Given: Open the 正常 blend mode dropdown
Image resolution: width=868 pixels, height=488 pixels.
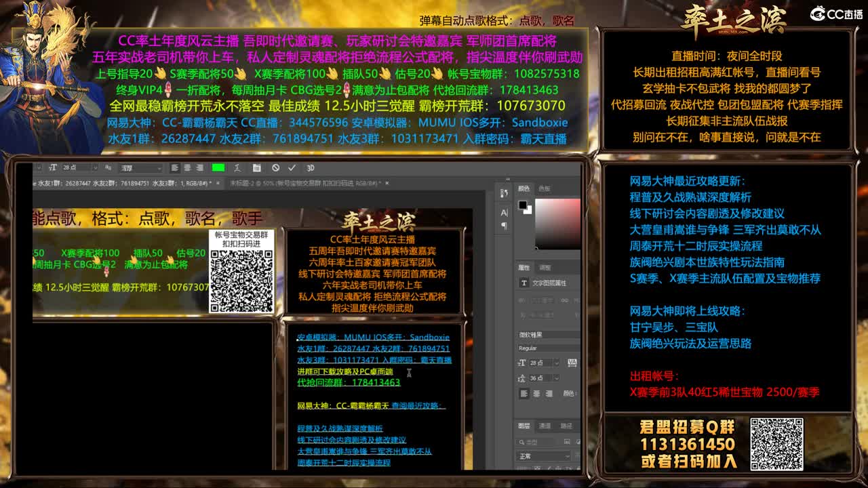Looking at the screenshot, I should tap(544, 456).
